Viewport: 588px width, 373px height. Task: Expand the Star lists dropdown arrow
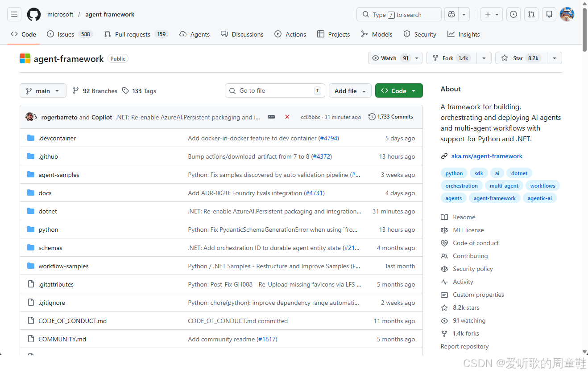[x=555, y=58]
